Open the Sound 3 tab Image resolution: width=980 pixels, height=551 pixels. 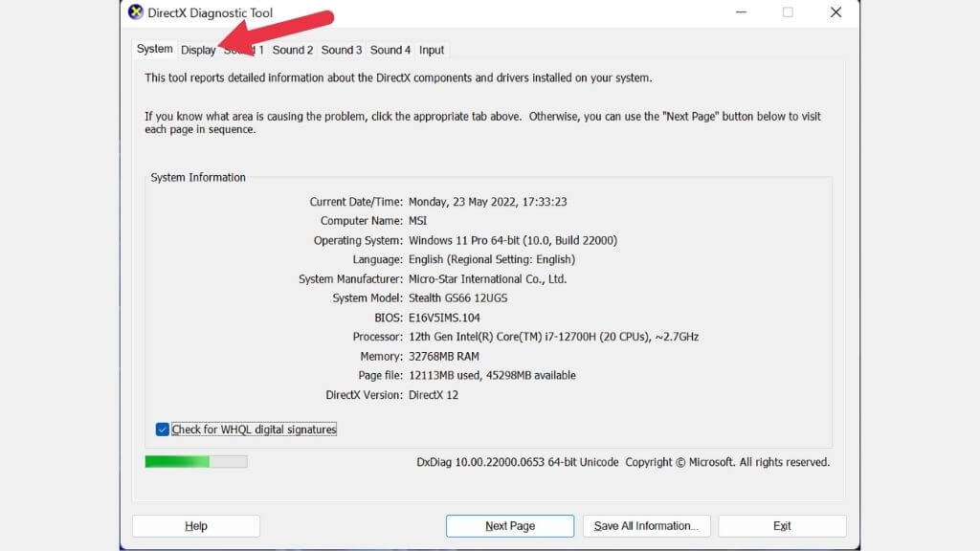(342, 50)
